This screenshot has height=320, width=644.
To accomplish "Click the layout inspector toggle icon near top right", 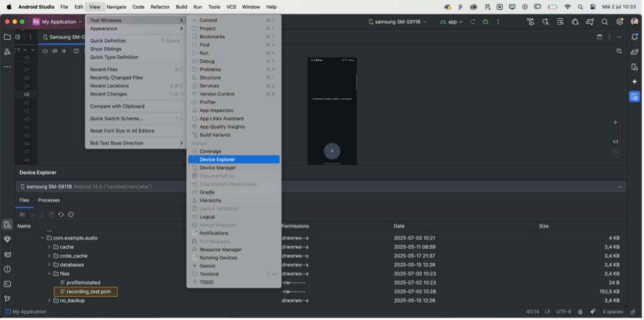I will (619, 51).
